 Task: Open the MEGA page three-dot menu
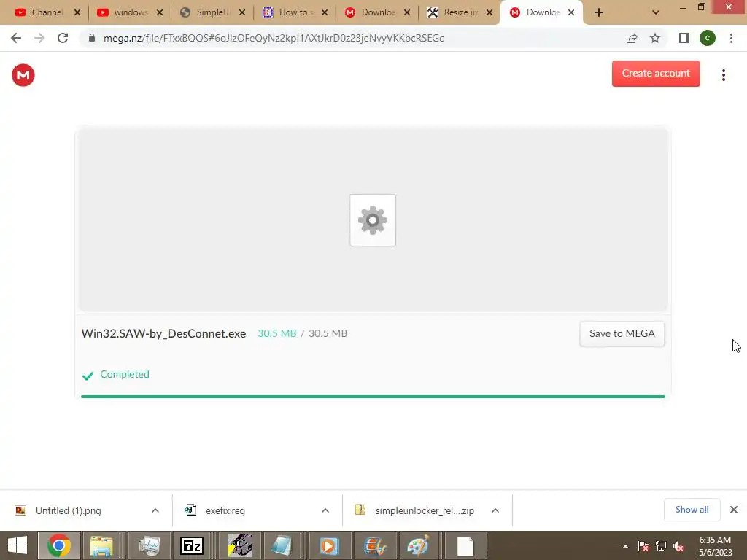pos(723,75)
